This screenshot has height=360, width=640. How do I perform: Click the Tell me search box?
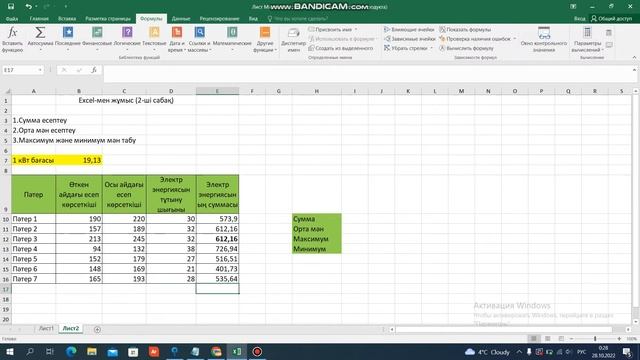298,19
